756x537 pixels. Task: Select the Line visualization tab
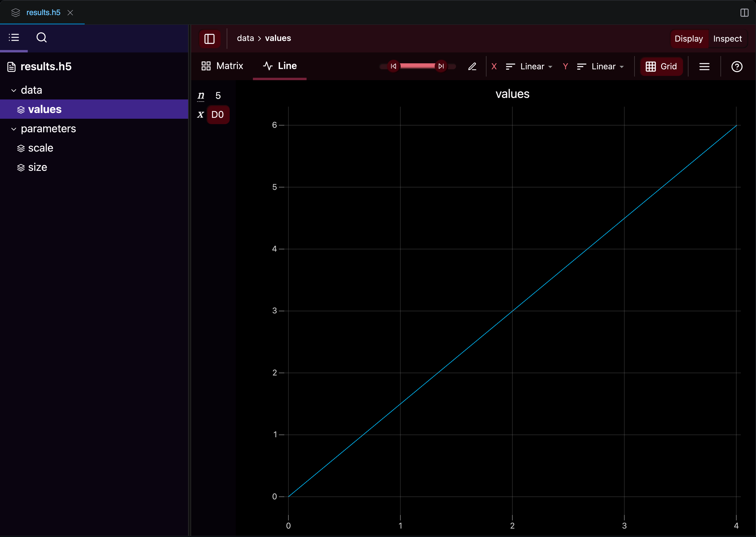(x=280, y=66)
